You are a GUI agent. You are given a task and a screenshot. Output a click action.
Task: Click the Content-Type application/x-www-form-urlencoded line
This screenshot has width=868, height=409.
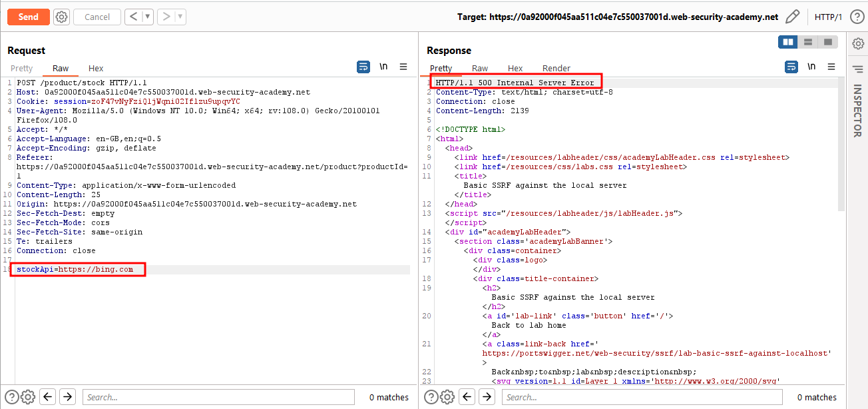pyautogui.click(x=126, y=185)
